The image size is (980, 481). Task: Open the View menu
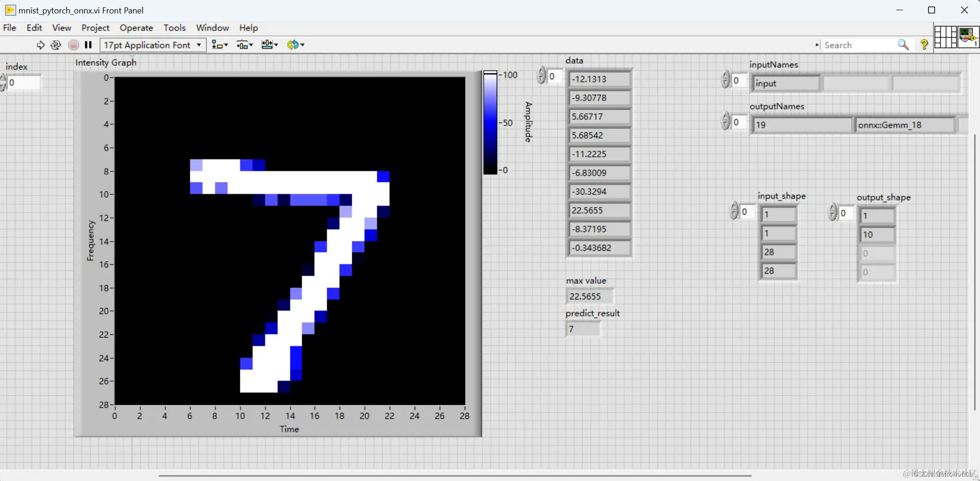click(62, 28)
